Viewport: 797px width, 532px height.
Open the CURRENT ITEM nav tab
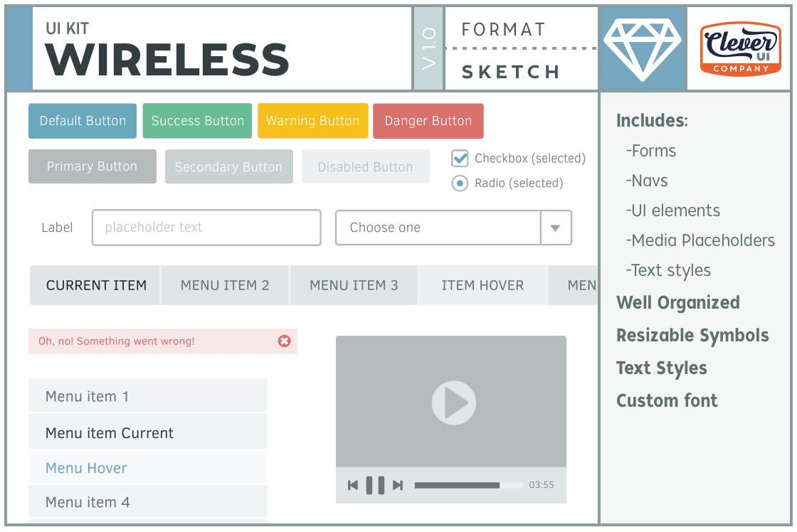[x=96, y=285]
